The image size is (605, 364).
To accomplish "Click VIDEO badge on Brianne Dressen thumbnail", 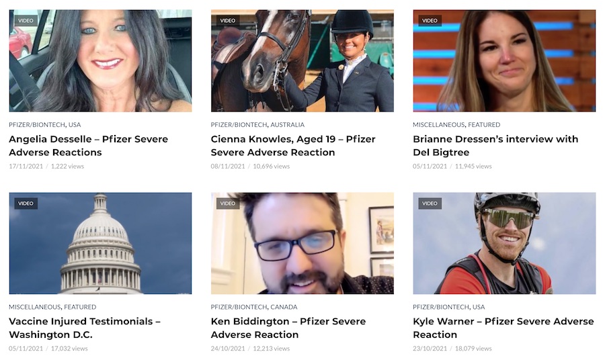I will [x=430, y=21].
